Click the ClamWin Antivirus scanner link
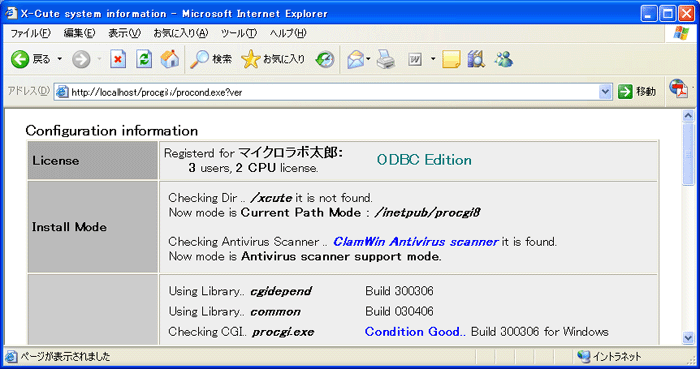 tap(416, 242)
